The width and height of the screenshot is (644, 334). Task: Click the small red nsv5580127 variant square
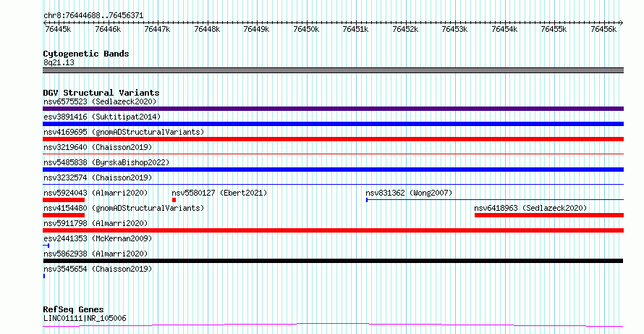174,200
